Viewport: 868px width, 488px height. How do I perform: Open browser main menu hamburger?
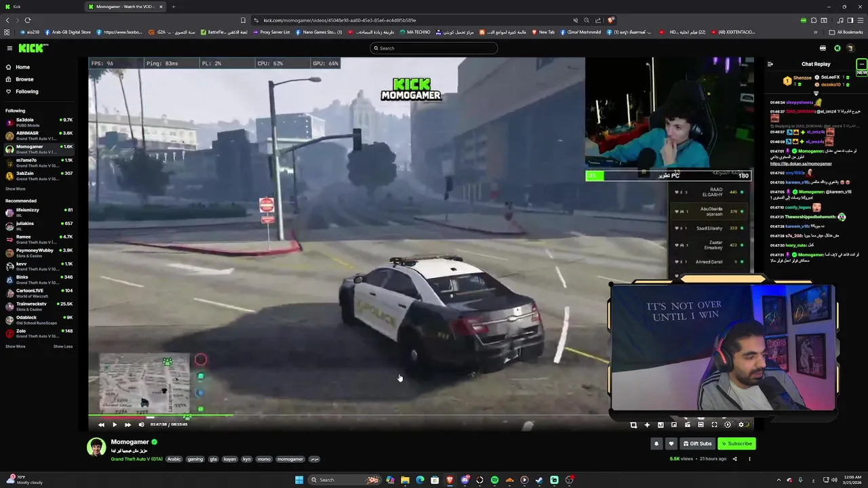click(861, 20)
